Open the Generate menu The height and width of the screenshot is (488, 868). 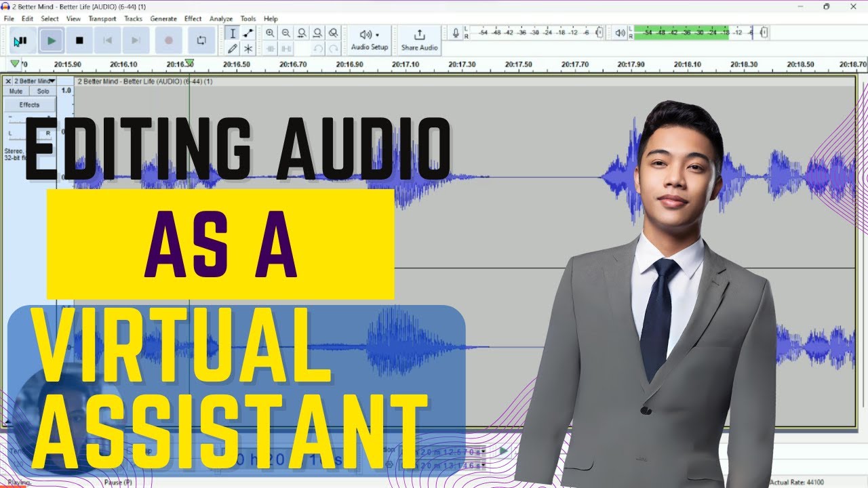pyautogui.click(x=163, y=19)
